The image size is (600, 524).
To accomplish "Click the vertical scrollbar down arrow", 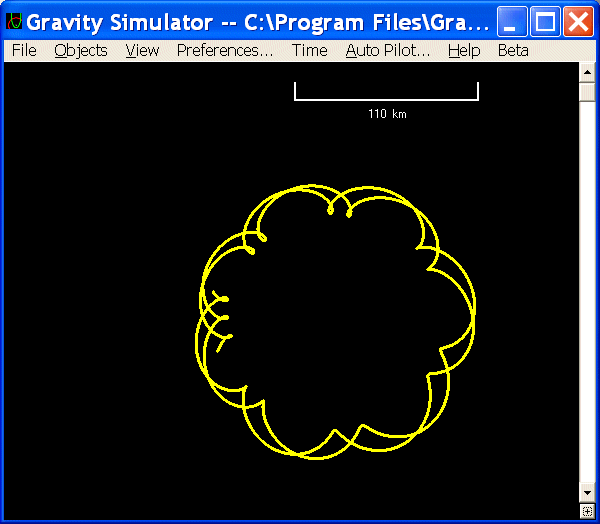I will click(x=587, y=493).
